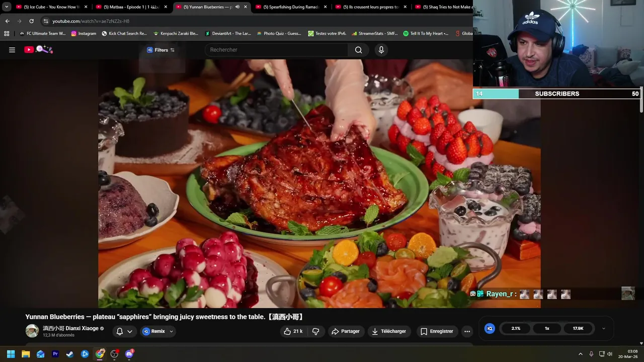Open the Photo Quiz bookmark
Image resolution: width=644 pixels, height=362 pixels.
(279, 34)
